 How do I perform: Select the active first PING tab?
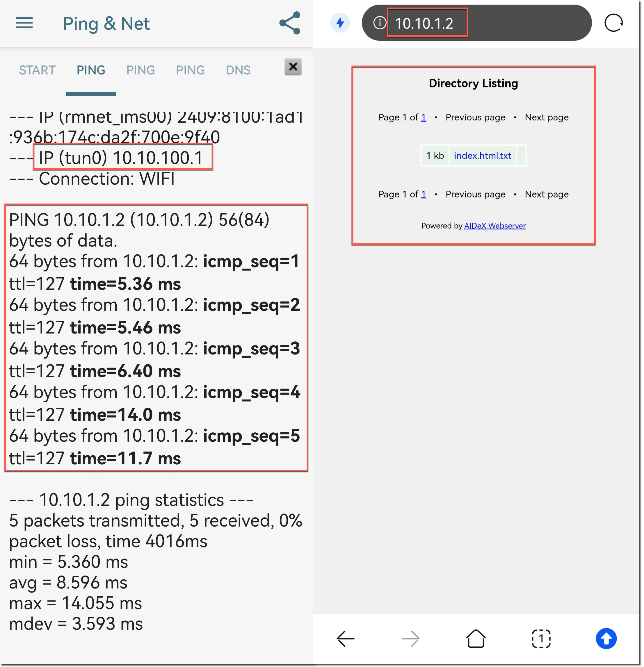pos(91,70)
